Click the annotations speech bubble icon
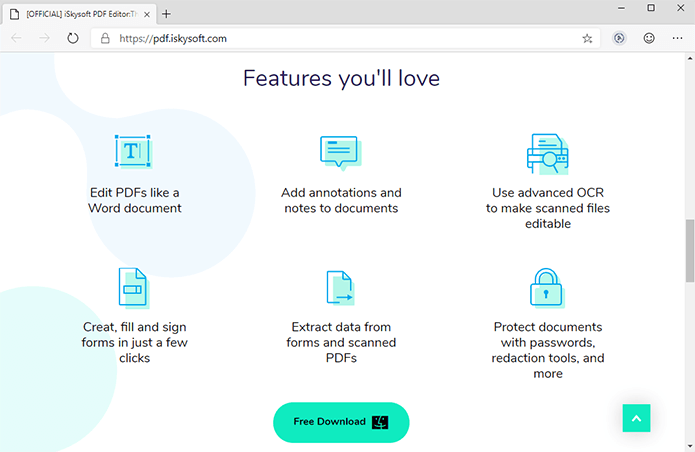This screenshot has height=452, width=695. click(x=340, y=153)
